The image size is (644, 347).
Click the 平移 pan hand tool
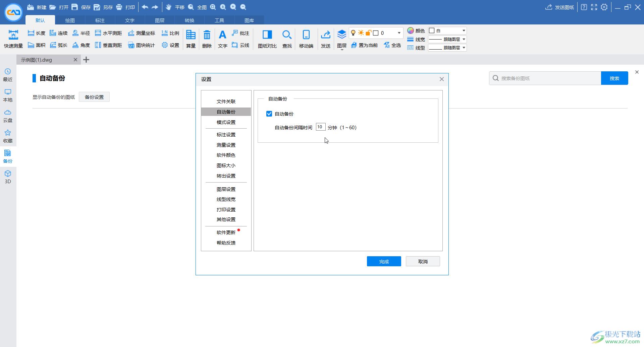click(175, 7)
